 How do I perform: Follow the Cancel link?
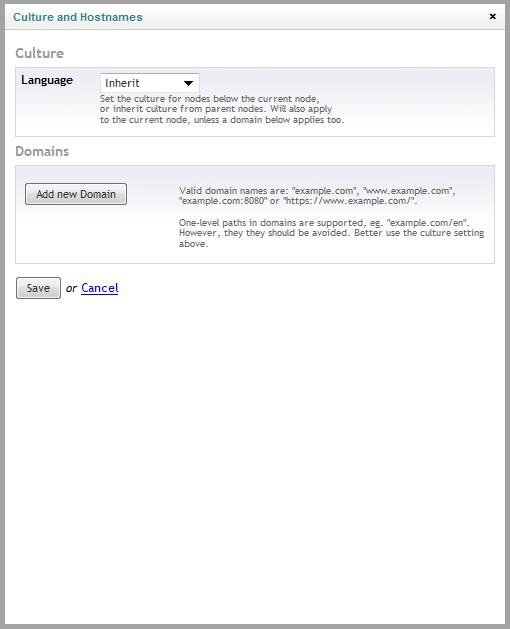100,288
